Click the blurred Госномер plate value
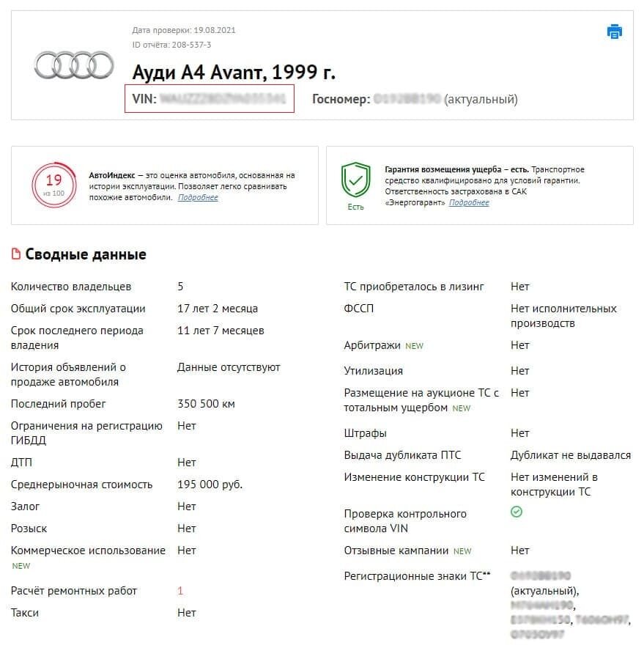 407,99
